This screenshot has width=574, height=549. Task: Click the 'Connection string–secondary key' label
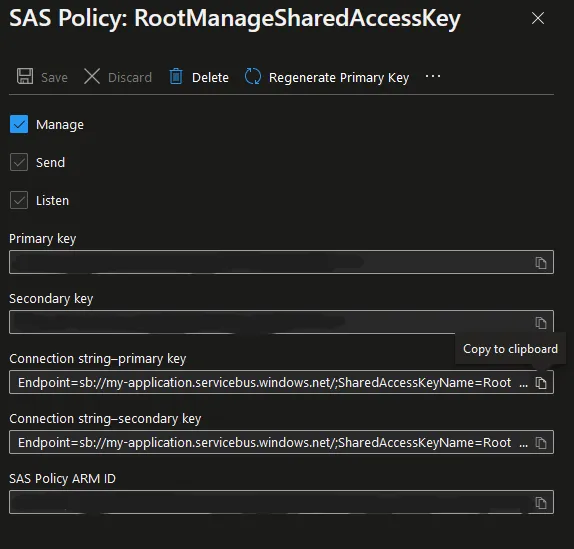click(x=105, y=419)
